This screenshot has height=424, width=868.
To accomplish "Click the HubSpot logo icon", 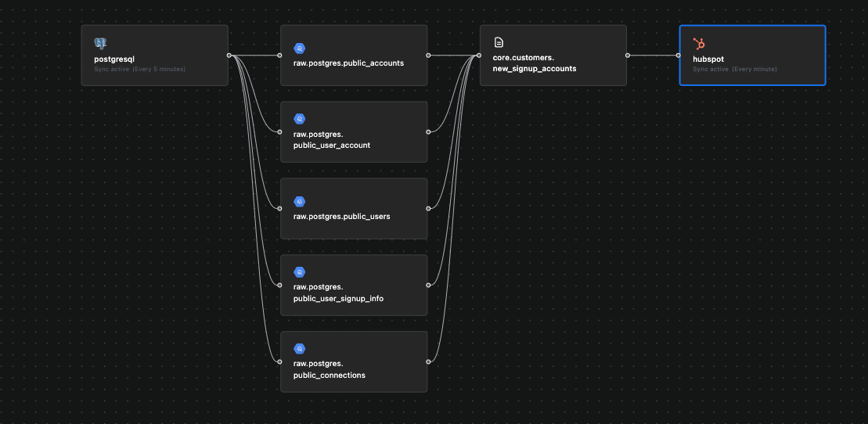I will coord(699,43).
